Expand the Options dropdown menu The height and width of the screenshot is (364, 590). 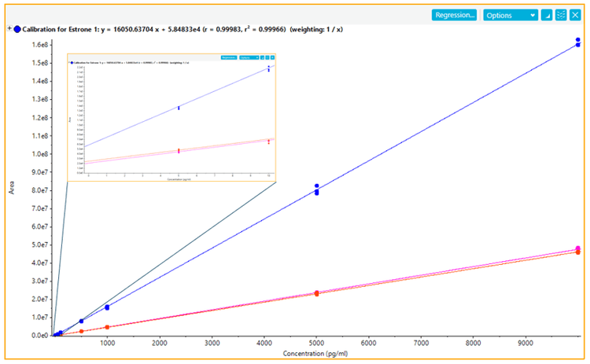pyautogui.click(x=511, y=15)
